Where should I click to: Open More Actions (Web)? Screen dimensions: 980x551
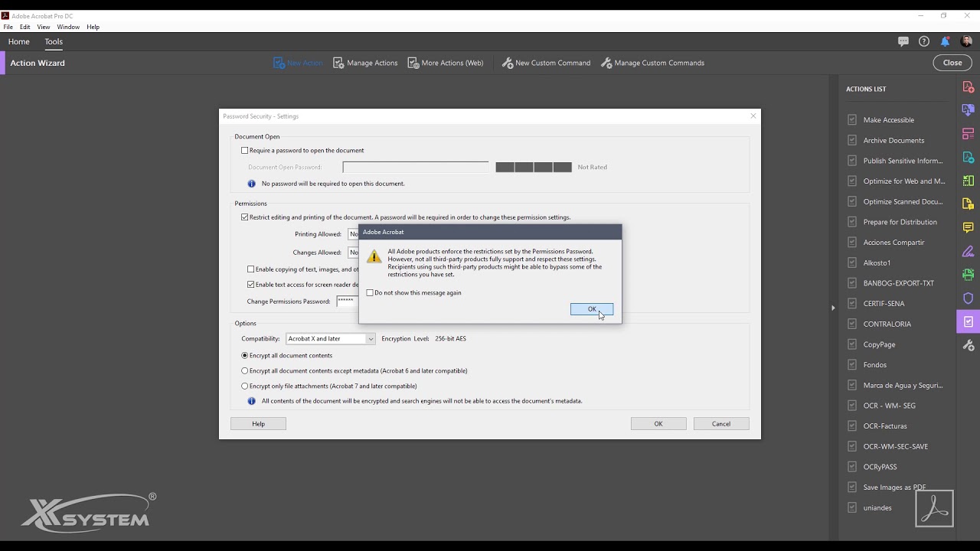[446, 63]
